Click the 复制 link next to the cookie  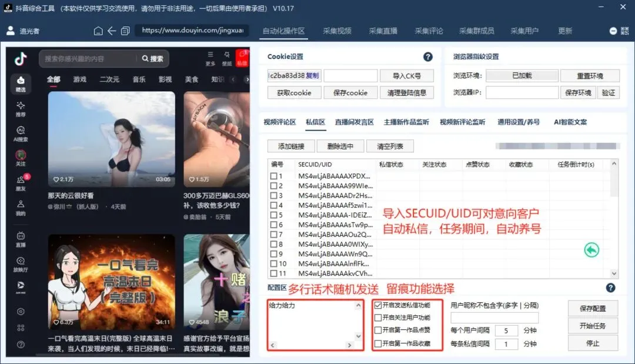coord(312,76)
